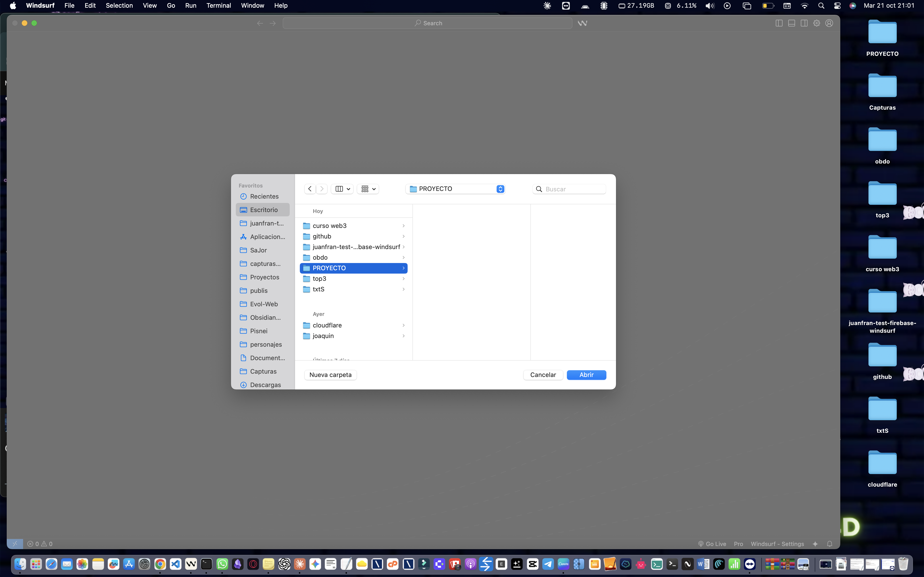Open the Terminal menu in menu bar
924x577 pixels.
coord(218,5)
